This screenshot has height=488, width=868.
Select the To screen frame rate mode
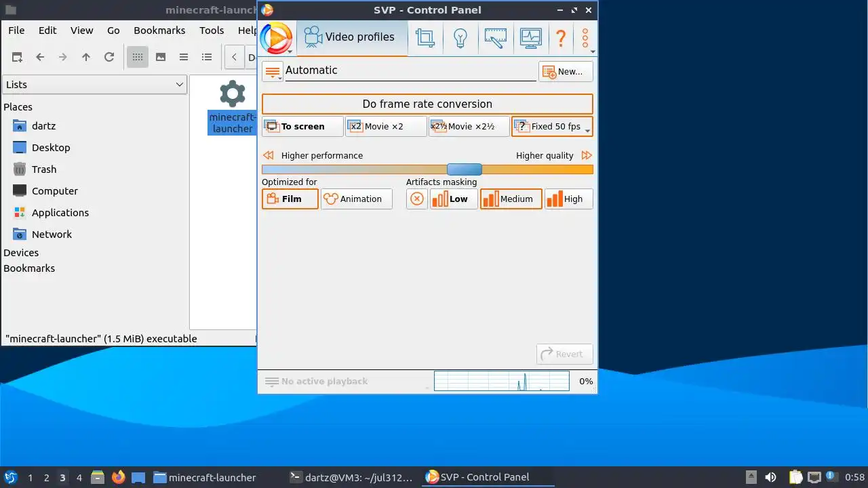point(302,127)
